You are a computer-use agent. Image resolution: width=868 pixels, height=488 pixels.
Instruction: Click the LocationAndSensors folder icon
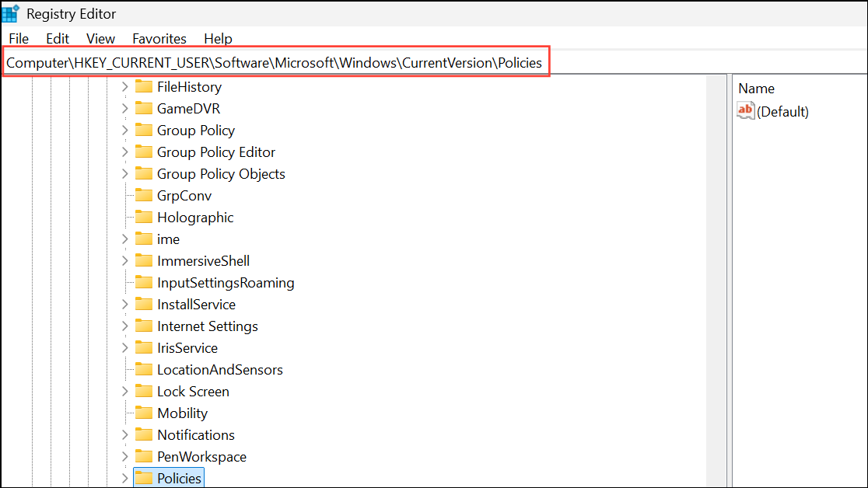(144, 369)
